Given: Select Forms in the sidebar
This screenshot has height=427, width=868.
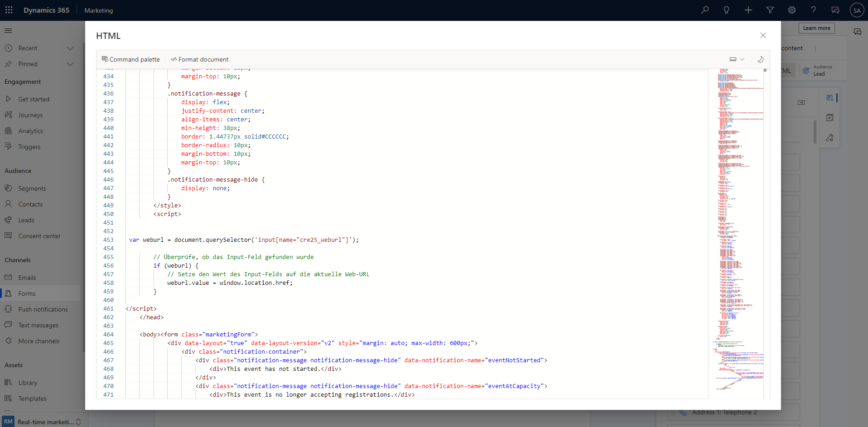Looking at the screenshot, I should tap(41, 293).
